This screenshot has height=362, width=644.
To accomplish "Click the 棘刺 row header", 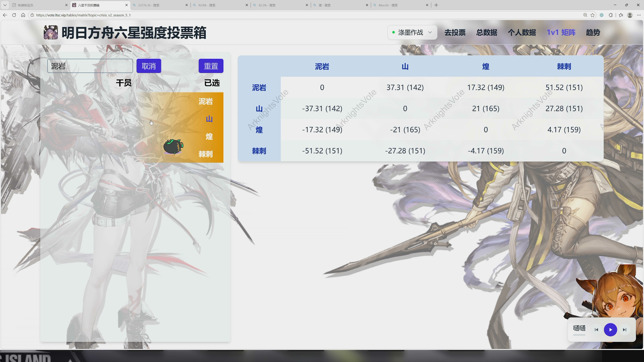I will click(x=259, y=151).
